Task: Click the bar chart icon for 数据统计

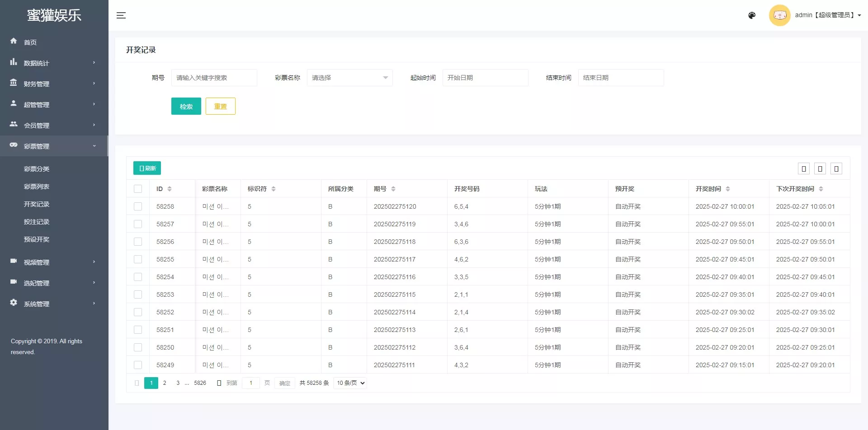Action: pos(14,62)
